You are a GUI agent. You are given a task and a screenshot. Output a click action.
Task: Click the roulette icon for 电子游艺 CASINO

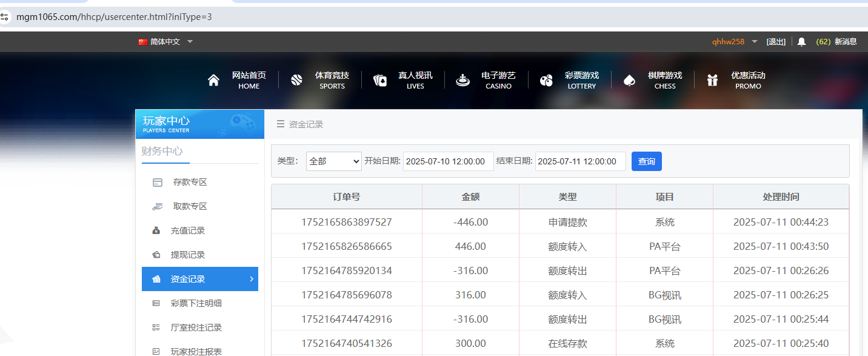(x=462, y=79)
